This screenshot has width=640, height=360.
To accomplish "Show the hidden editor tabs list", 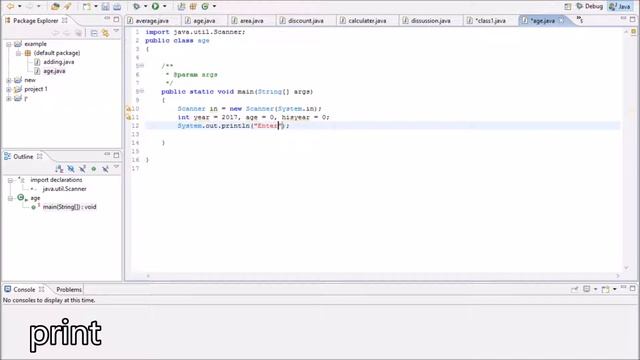I will tap(580, 19).
